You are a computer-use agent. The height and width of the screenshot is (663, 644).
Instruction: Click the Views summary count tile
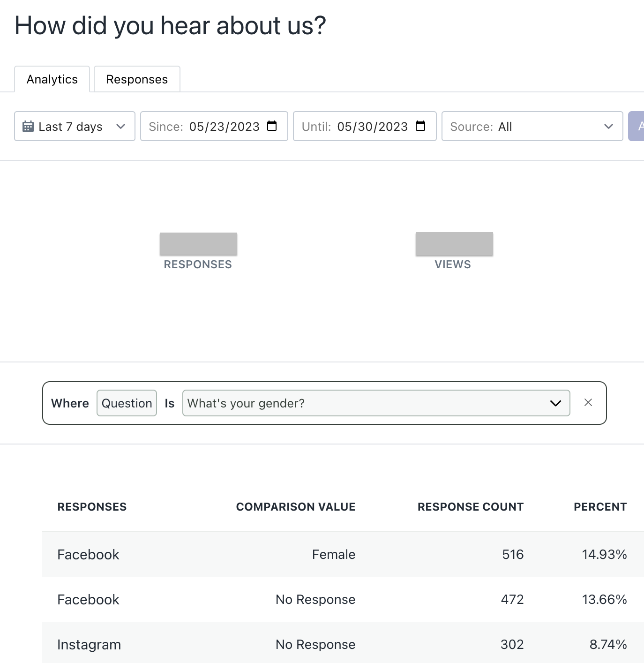[x=454, y=244]
